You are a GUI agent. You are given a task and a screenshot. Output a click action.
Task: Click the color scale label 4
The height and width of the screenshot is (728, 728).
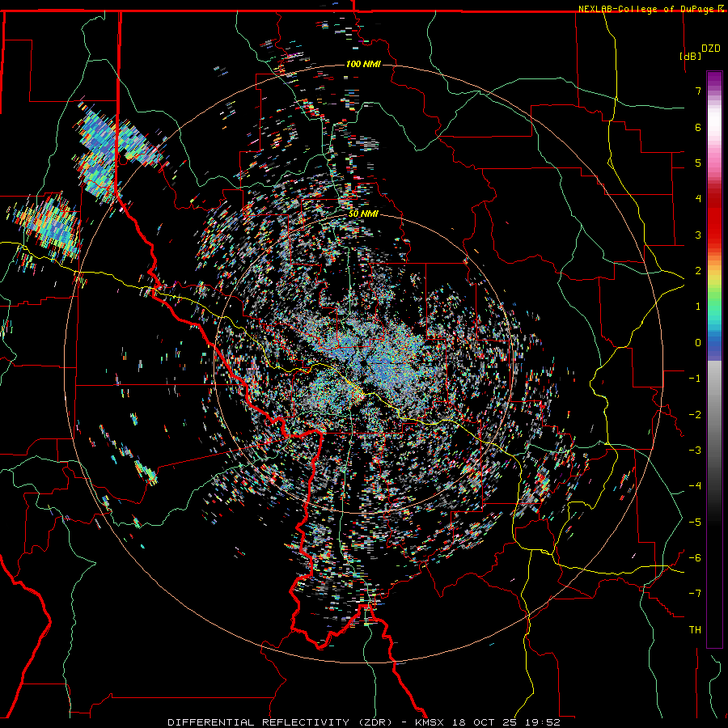click(698, 199)
